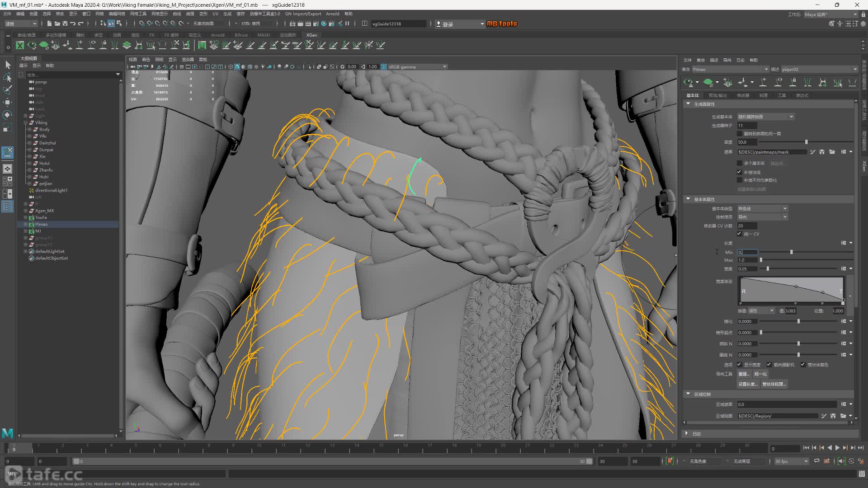Open the XGen window shelf icon
The width and height of the screenshot is (868, 488).
coord(20,45)
